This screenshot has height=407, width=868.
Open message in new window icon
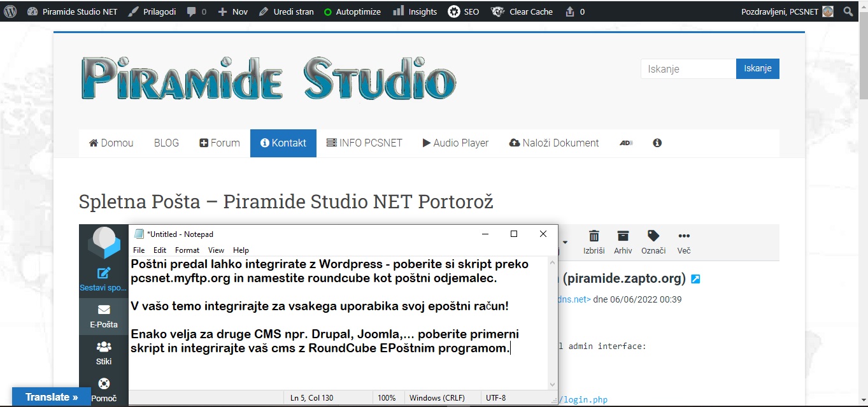pos(695,279)
